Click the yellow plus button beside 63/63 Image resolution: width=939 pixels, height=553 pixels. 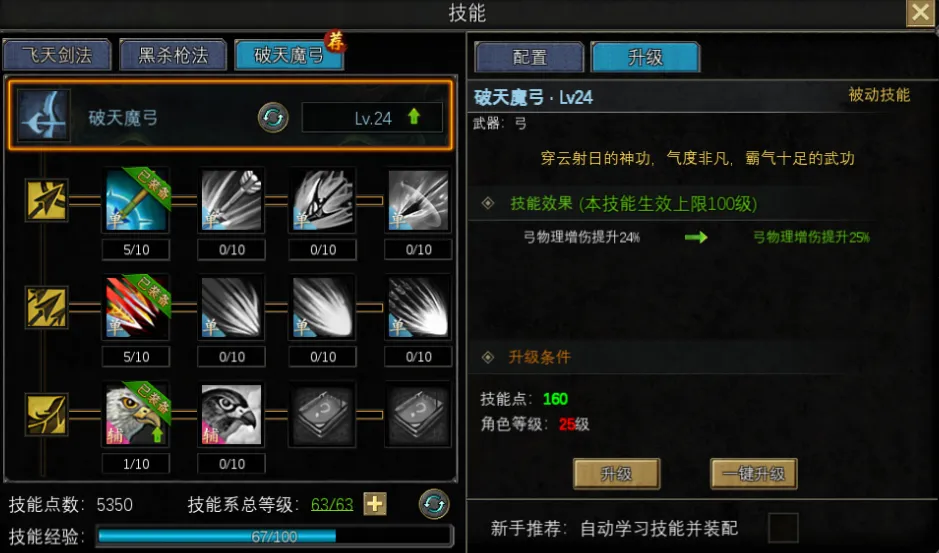[x=375, y=504]
